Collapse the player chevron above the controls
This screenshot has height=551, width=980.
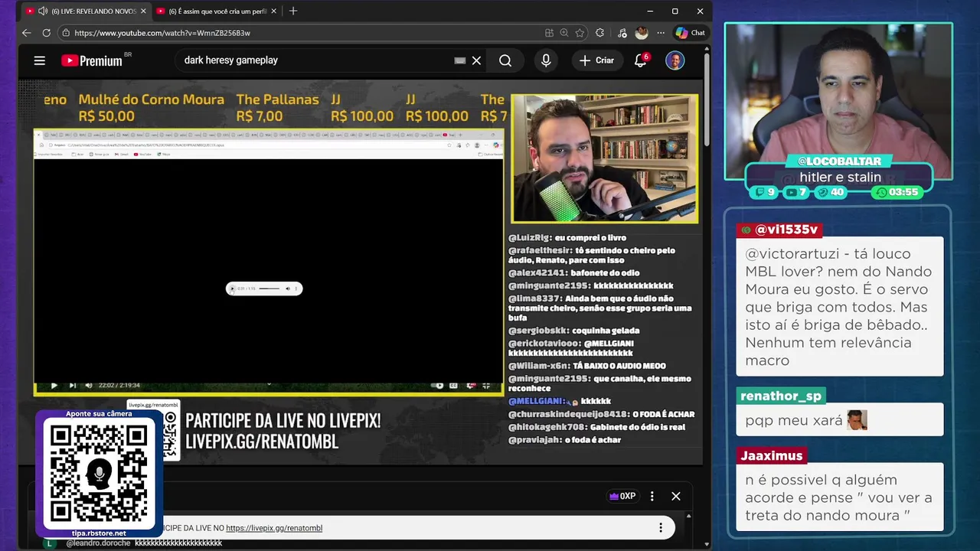[269, 385]
